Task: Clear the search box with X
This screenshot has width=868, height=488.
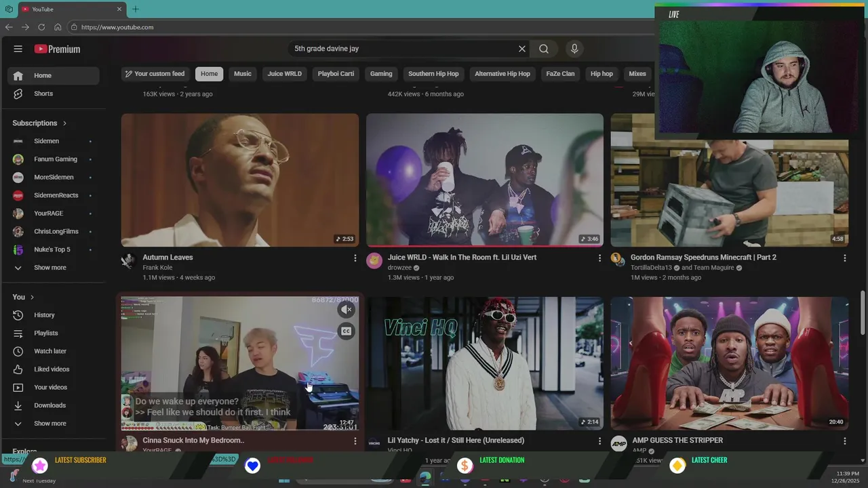Action: point(522,49)
